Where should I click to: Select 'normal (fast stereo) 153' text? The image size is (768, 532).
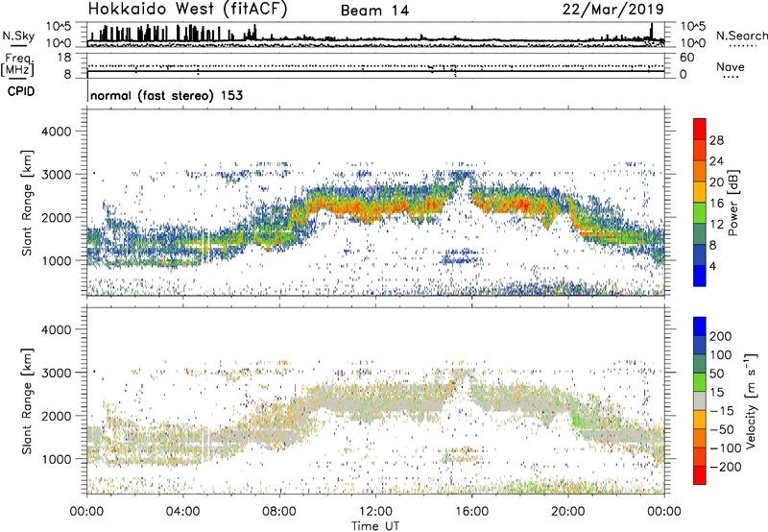click(x=166, y=95)
